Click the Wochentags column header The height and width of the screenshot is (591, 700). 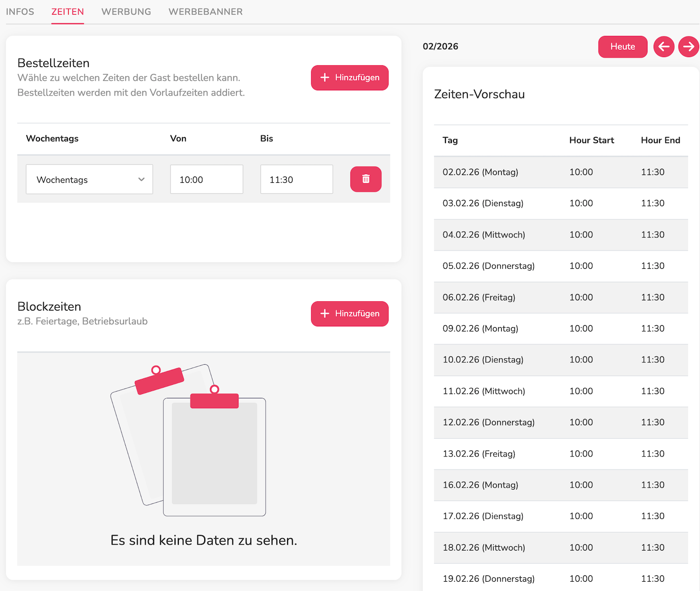point(52,138)
